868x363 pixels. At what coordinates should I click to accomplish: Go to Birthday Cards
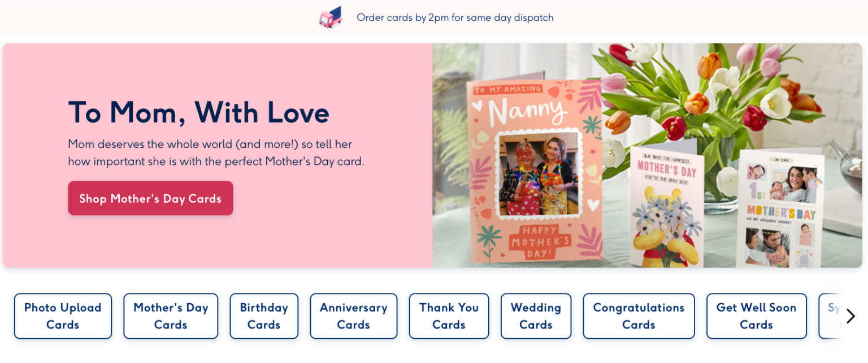[264, 316]
